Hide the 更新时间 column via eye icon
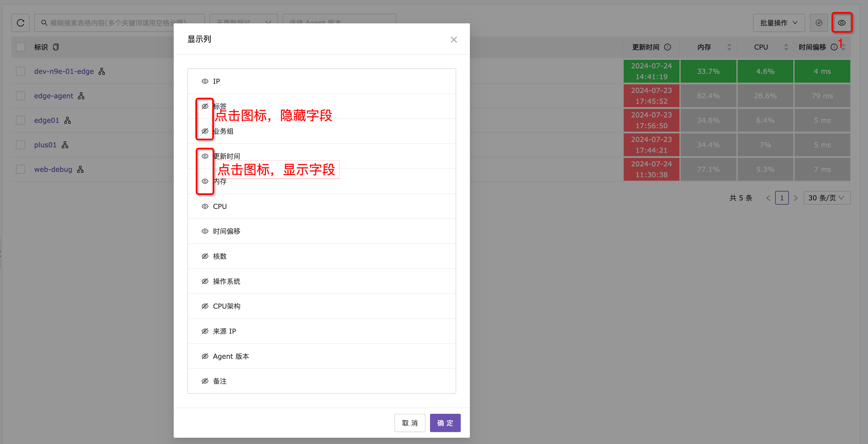This screenshot has height=444, width=868. 205,156
